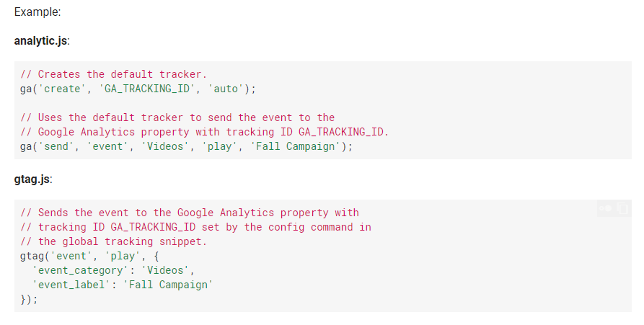This screenshot has height=325, width=644.
Task: Click the 'Example:' label text
Action: coord(38,12)
